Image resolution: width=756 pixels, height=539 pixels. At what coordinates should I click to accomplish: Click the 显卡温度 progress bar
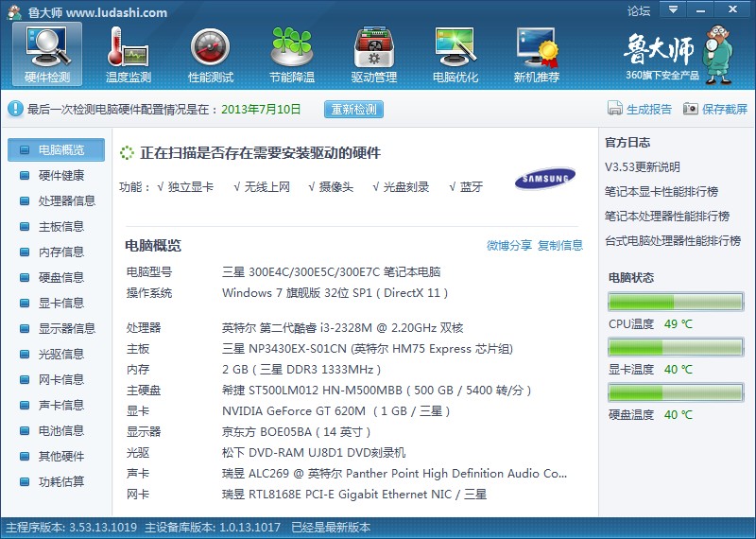tap(676, 347)
